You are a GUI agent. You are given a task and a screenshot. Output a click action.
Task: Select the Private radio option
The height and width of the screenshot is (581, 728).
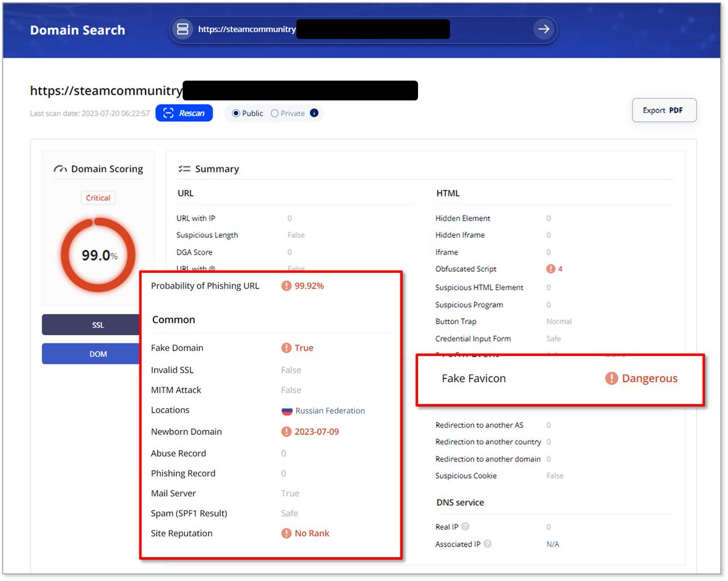coord(275,113)
